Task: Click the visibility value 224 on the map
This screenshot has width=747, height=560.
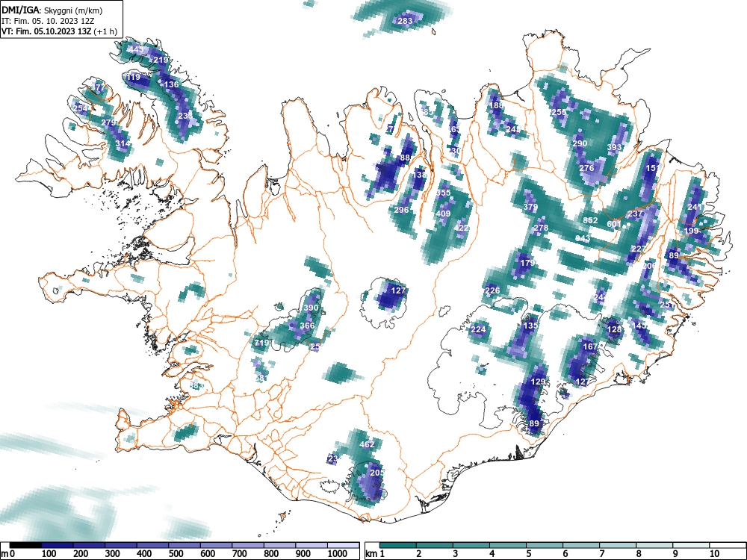Action: (x=478, y=329)
